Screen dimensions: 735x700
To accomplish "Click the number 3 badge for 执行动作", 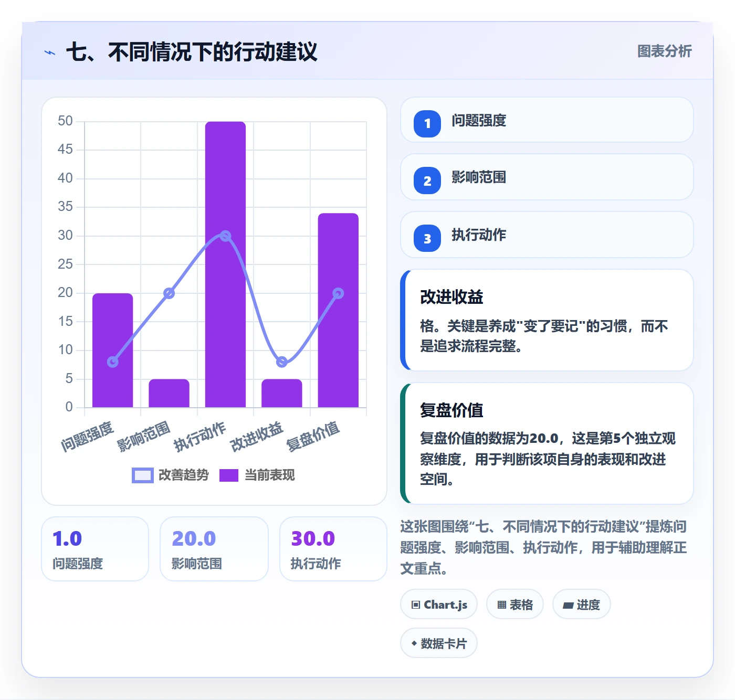I will (427, 238).
